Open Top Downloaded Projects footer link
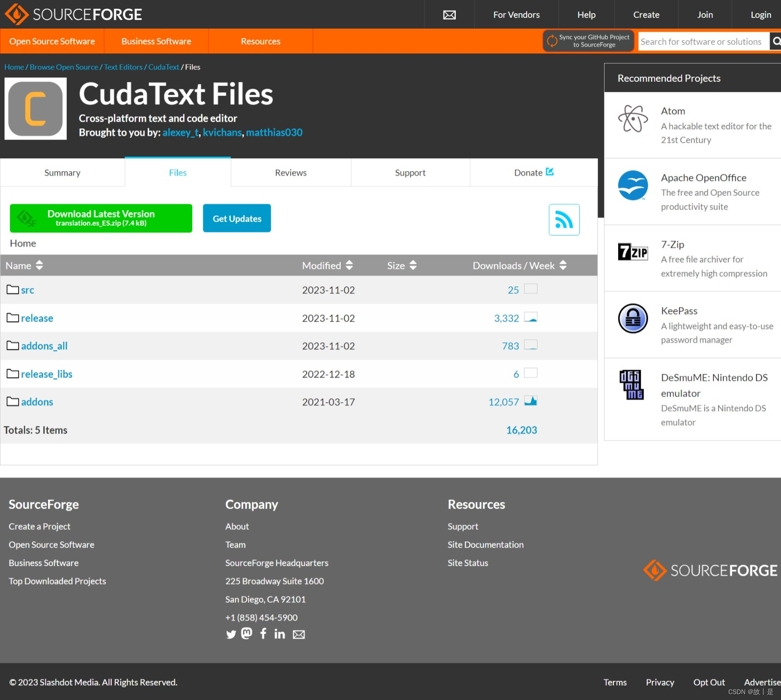781x700 pixels. [x=57, y=581]
